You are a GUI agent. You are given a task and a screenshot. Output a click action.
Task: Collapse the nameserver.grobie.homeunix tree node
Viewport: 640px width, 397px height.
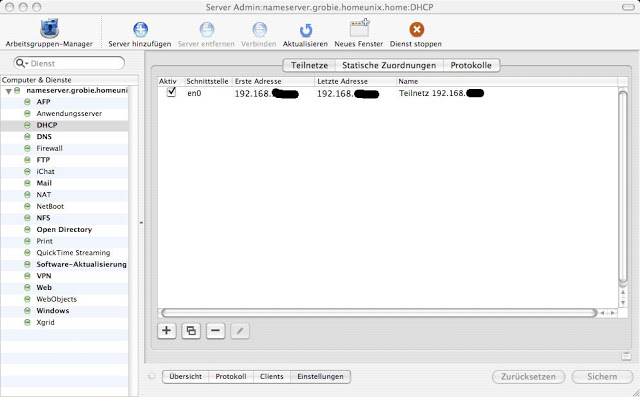pos(8,91)
